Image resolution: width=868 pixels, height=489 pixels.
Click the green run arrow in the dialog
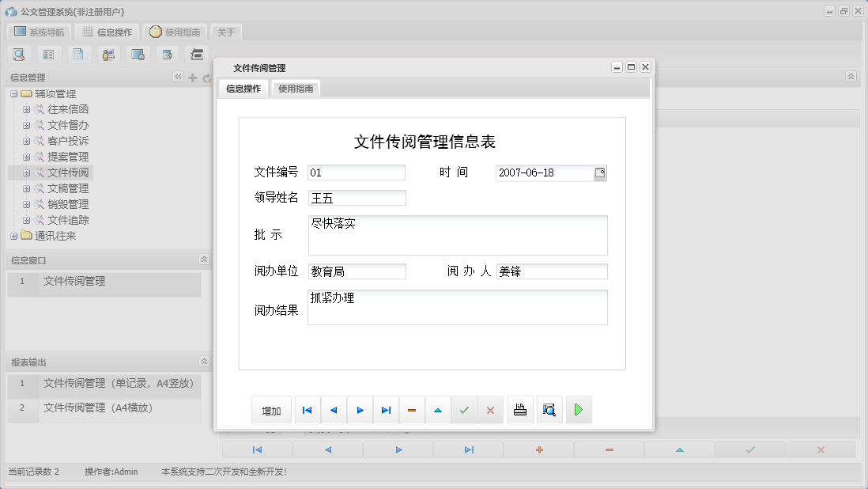(579, 410)
